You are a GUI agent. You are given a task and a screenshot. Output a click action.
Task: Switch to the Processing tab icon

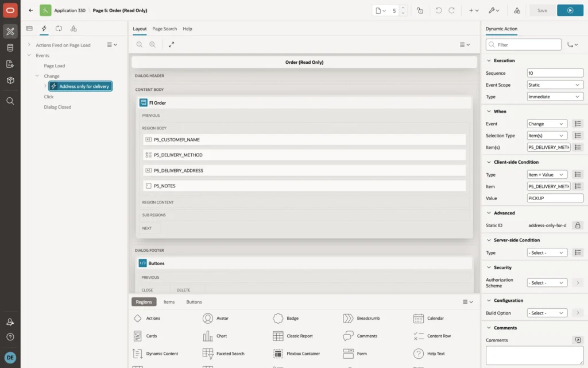click(59, 29)
